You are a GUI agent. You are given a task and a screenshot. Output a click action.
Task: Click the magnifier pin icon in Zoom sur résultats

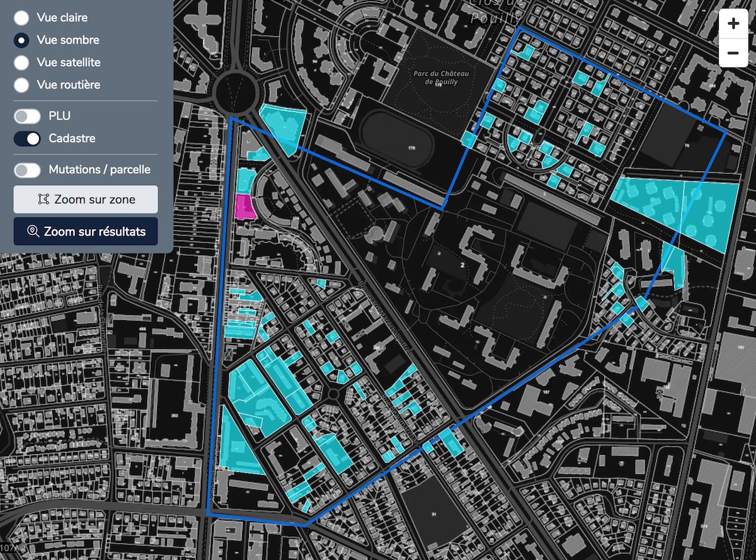33,231
